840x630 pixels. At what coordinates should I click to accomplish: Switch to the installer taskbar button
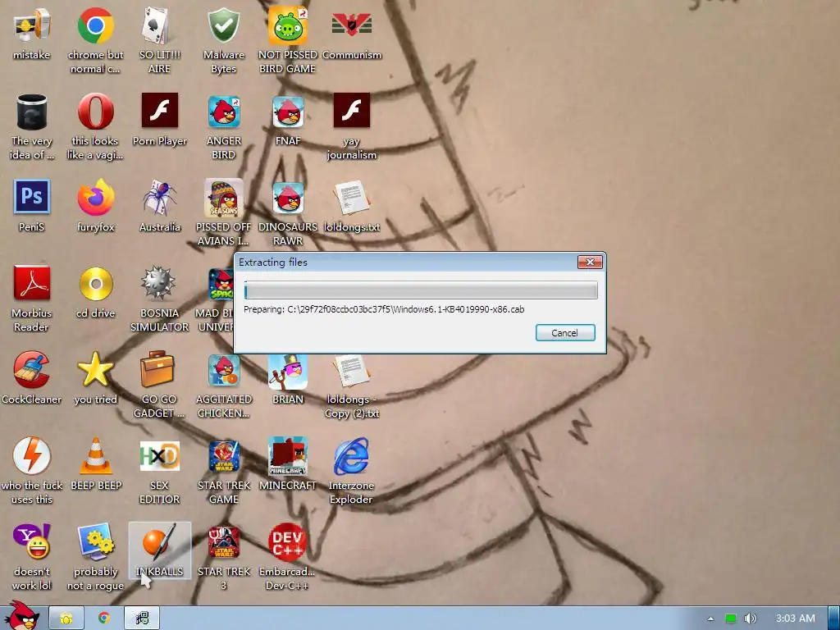(x=142, y=619)
